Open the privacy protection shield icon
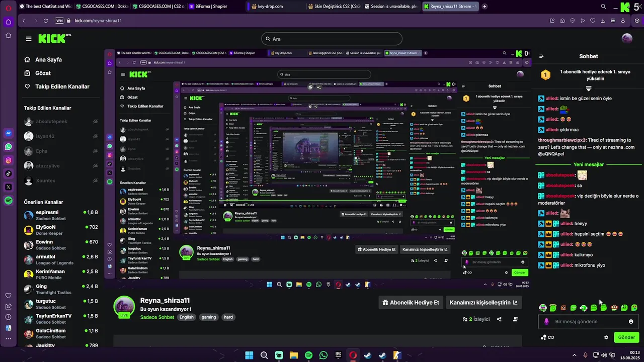Image resolution: width=644 pixels, height=362 pixels. coord(572,21)
